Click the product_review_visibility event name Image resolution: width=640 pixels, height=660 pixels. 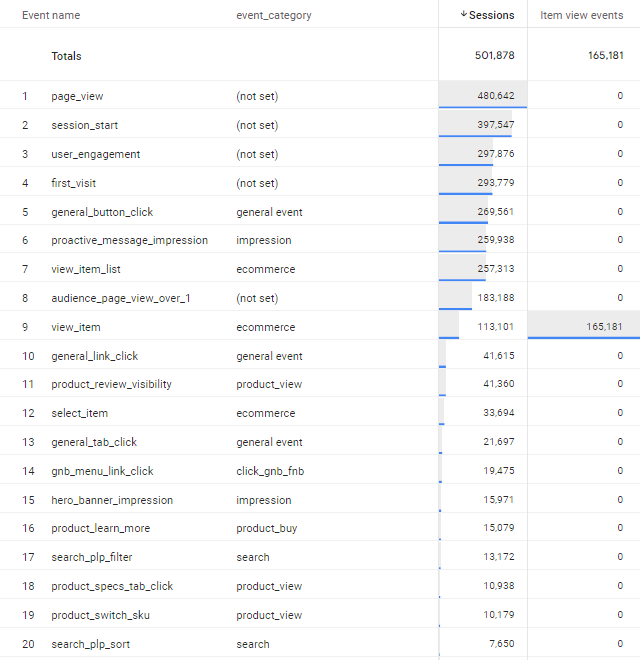[111, 384]
